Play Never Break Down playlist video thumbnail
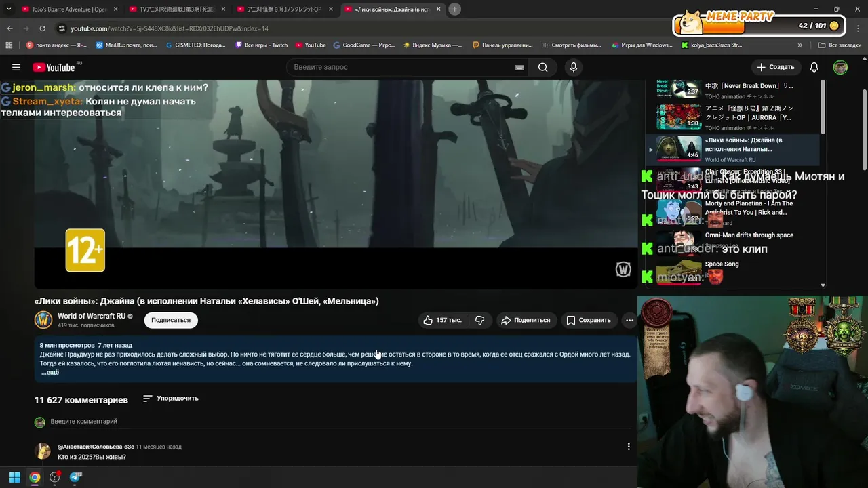Screen dimensions: 868x488 pyautogui.click(x=679, y=89)
